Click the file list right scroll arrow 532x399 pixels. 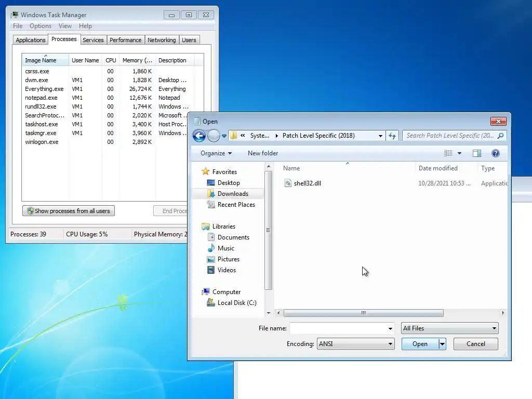(x=503, y=313)
